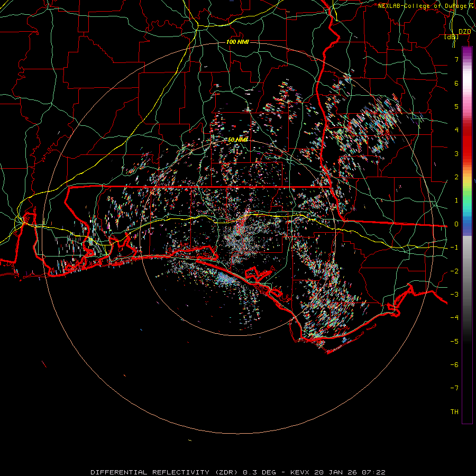
Task: Click the -7 scale value
Action: pos(454,388)
